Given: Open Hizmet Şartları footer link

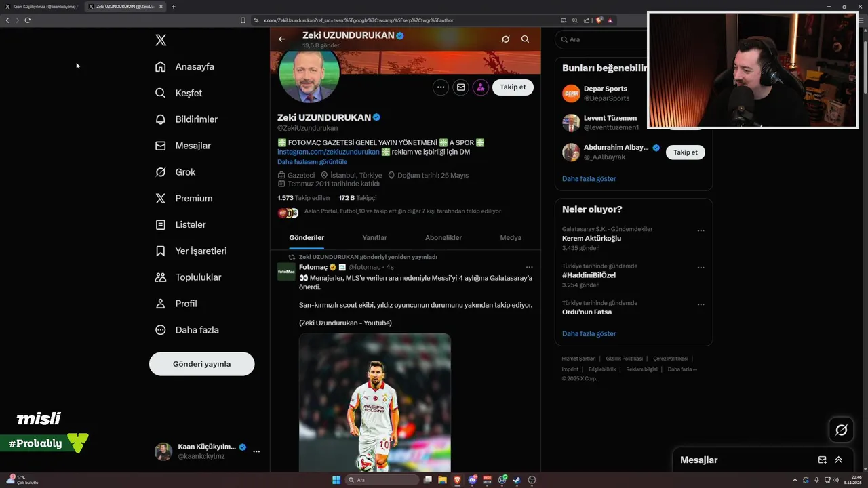Looking at the screenshot, I should tap(578, 359).
